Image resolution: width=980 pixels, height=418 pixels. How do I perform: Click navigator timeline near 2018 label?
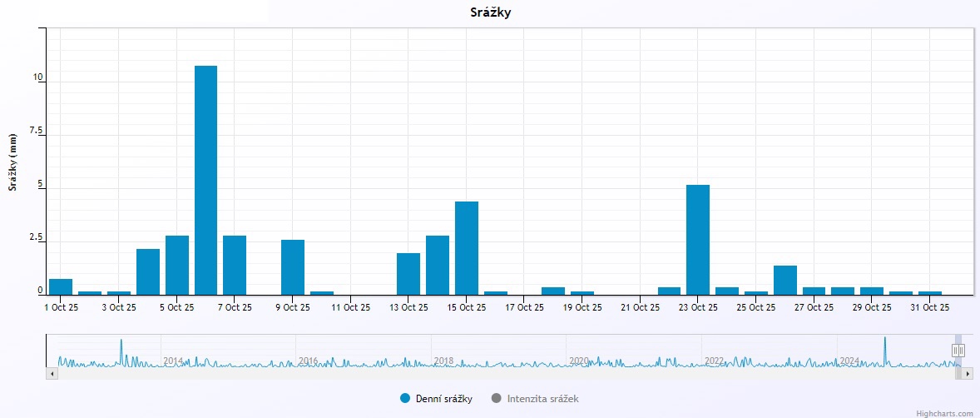[443, 361]
